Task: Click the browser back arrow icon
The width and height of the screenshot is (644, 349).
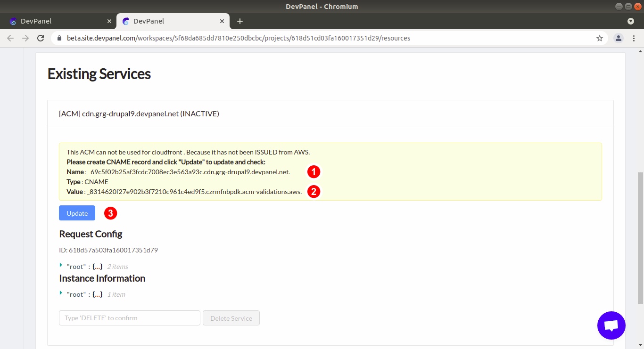Action: point(10,38)
